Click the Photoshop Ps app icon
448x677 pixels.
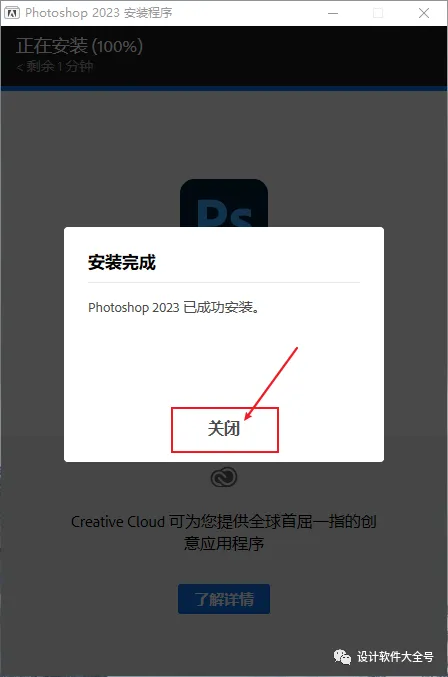click(x=224, y=203)
